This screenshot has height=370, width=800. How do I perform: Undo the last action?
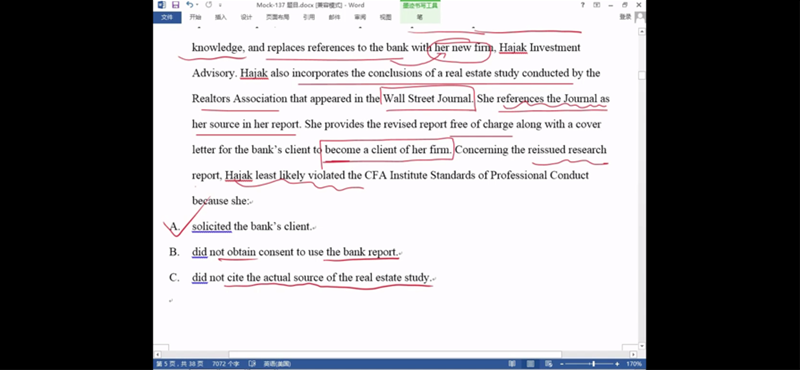(x=189, y=5)
